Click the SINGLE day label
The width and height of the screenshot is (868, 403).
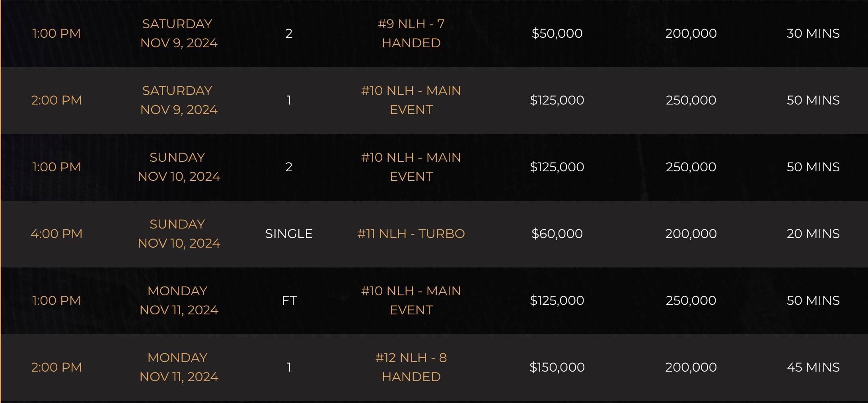[289, 234]
